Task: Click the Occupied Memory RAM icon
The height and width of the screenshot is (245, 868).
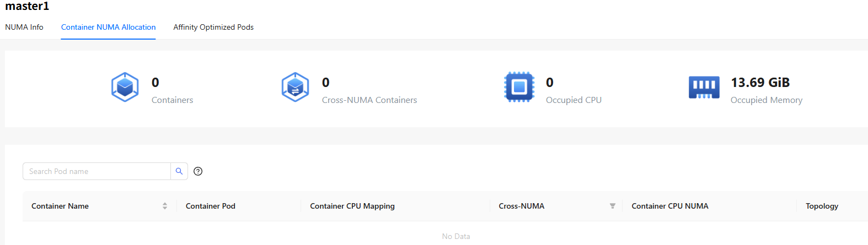Action: pos(704,88)
